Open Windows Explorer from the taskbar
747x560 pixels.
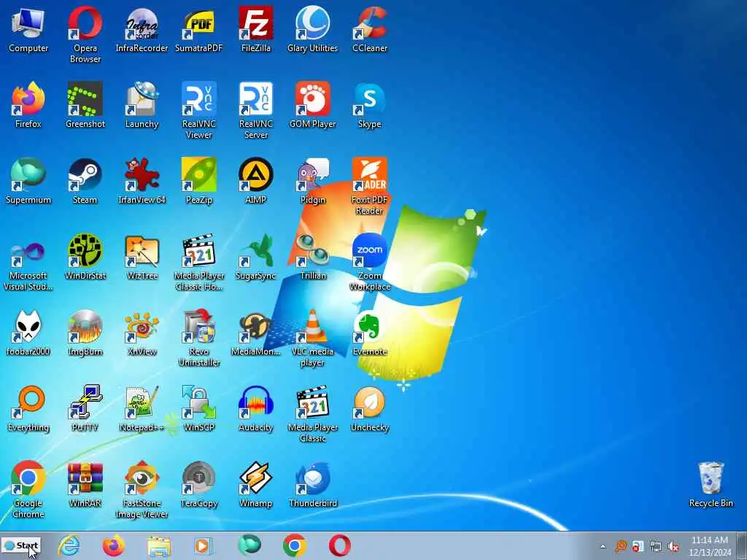coord(158,545)
